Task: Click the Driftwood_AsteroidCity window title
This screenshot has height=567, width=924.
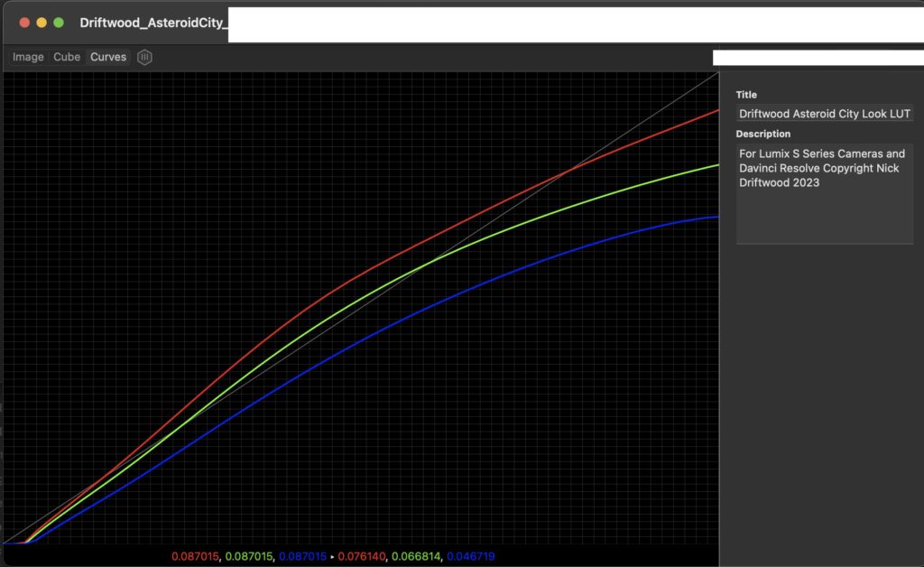Action: click(153, 23)
